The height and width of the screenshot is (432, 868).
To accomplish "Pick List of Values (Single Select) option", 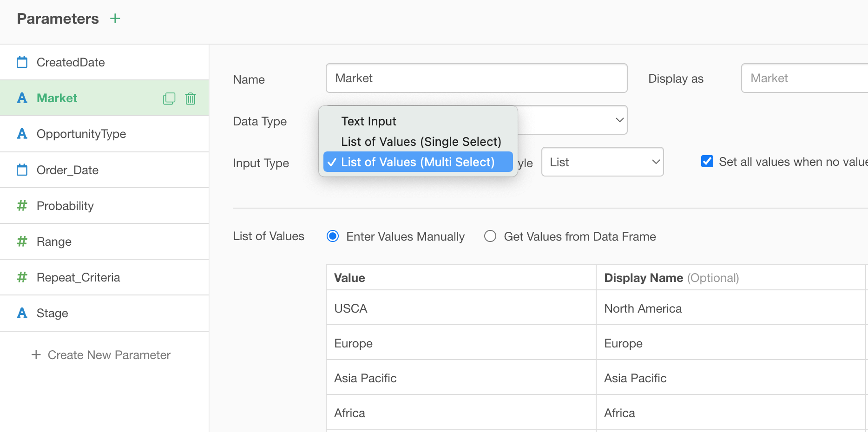I will 421,142.
